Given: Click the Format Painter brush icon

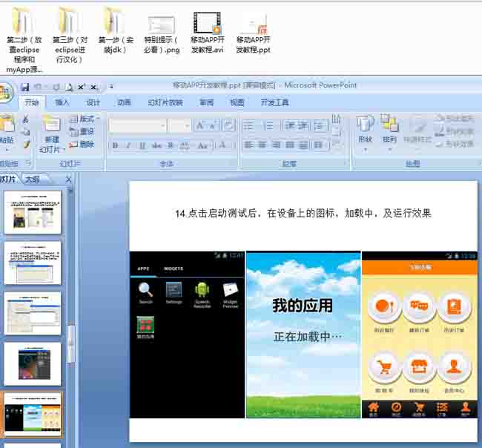Looking at the screenshot, I should coord(26,145).
